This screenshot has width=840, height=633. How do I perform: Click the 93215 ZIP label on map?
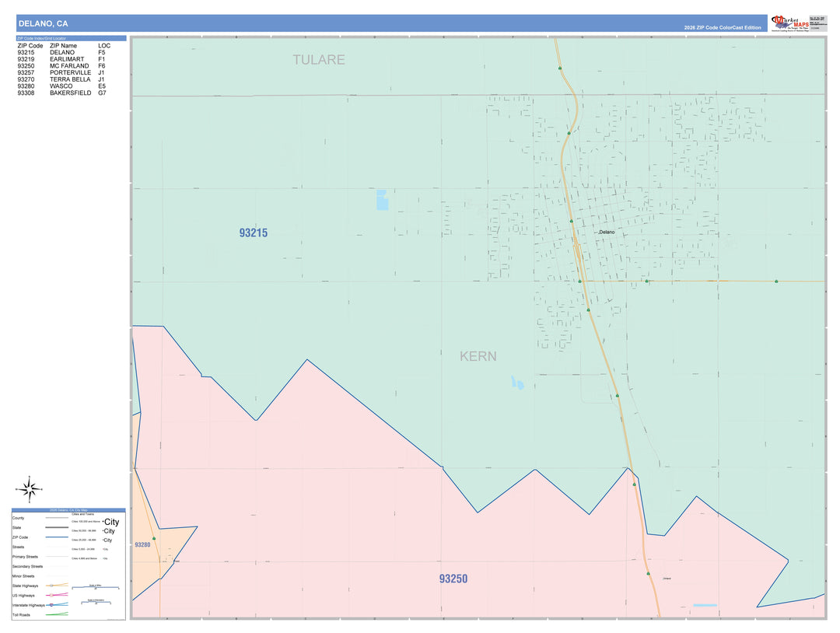point(254,233)
